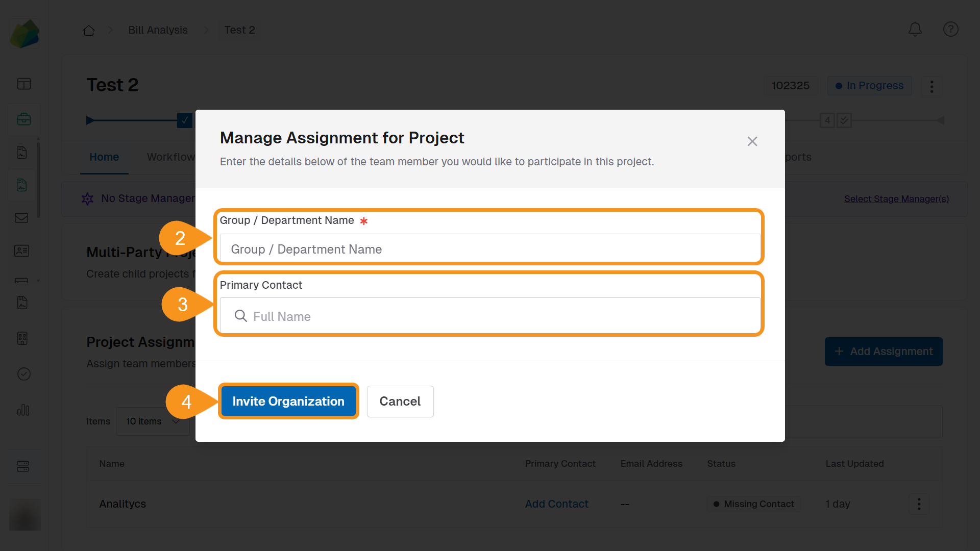This screenshot has width=980, height=551.
Task: Open the Select Stage Manager(s) link
Action: point(896,198)
